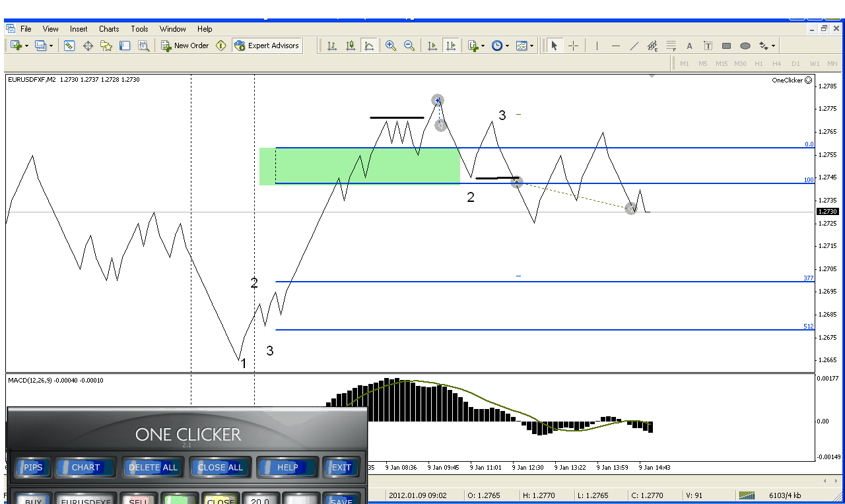Select the Crosshair cursor tool

coord(573,46)
